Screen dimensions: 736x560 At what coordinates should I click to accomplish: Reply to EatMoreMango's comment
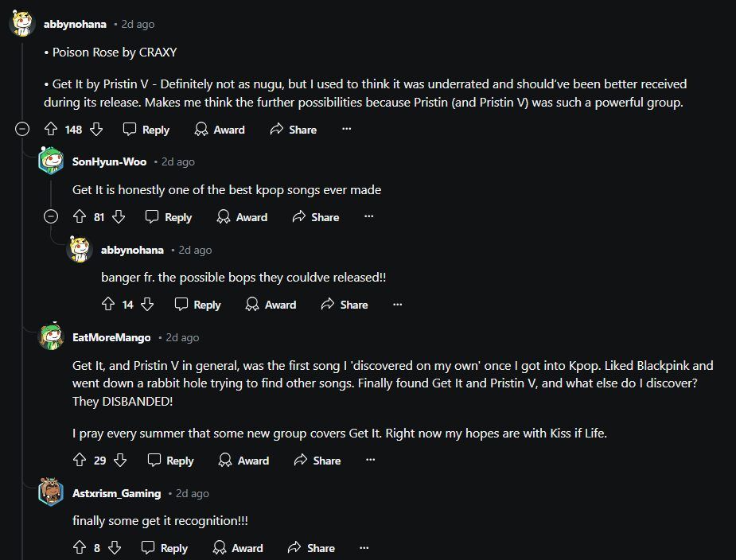(x=169, y=461)
